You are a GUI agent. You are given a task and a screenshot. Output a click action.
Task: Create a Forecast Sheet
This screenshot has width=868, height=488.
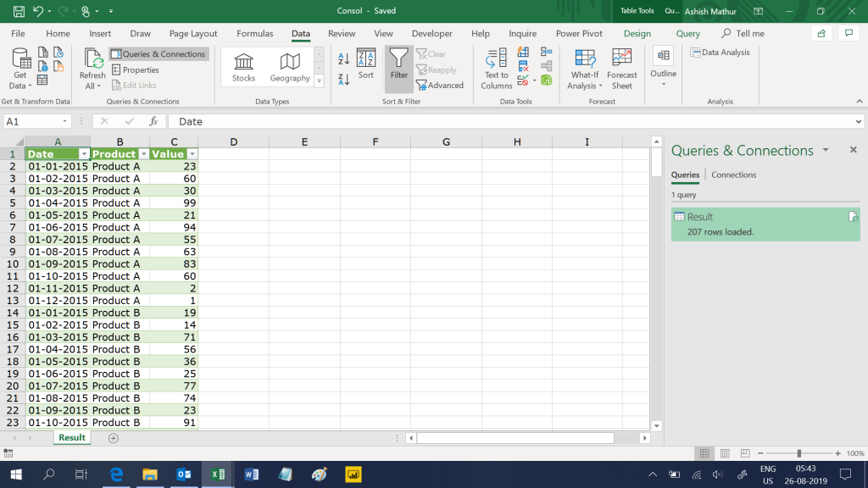621,69
